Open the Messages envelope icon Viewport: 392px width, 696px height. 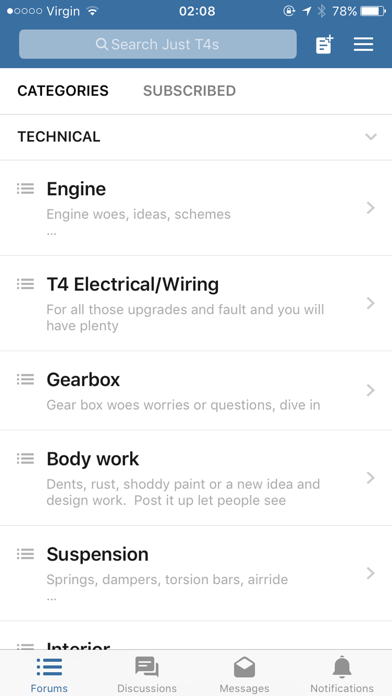pos(244,667)
